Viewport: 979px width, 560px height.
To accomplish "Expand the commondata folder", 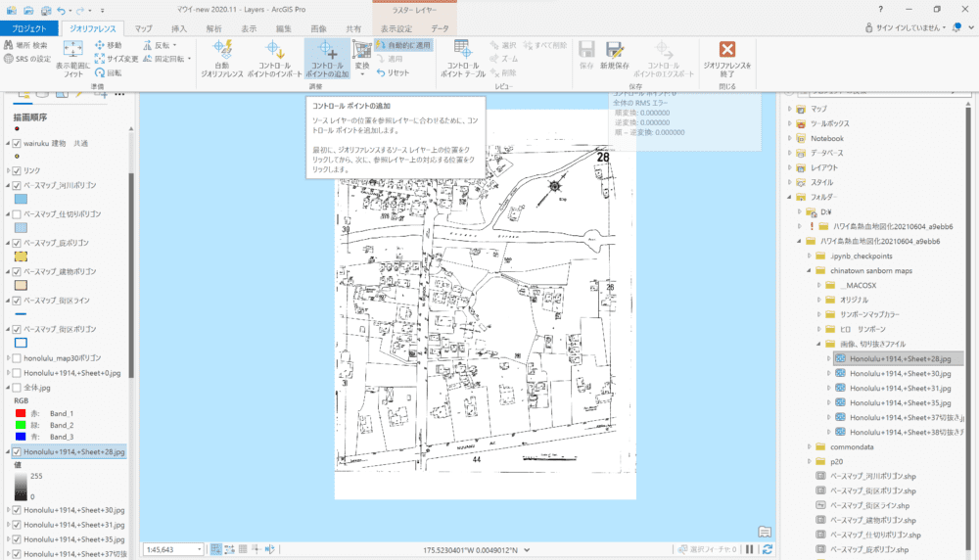I will click(x=810, y=447).
